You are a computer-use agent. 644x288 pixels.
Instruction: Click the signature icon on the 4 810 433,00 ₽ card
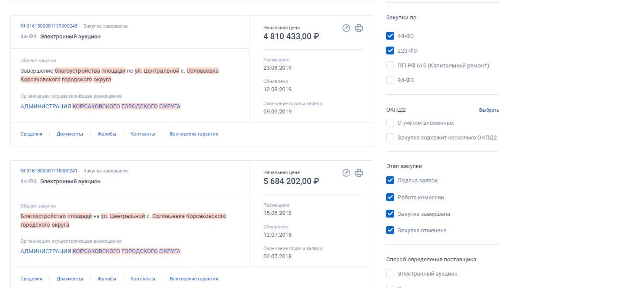(346, 28)
